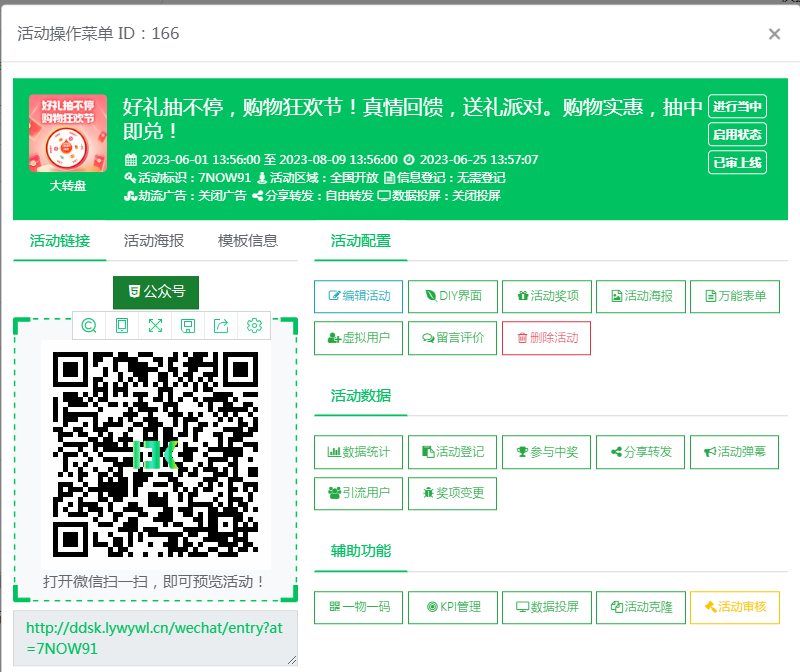The height and width of the screenshot is (672, 800).
Task: Click 活动克隆 to clone activity
Action: pos(641,607)
